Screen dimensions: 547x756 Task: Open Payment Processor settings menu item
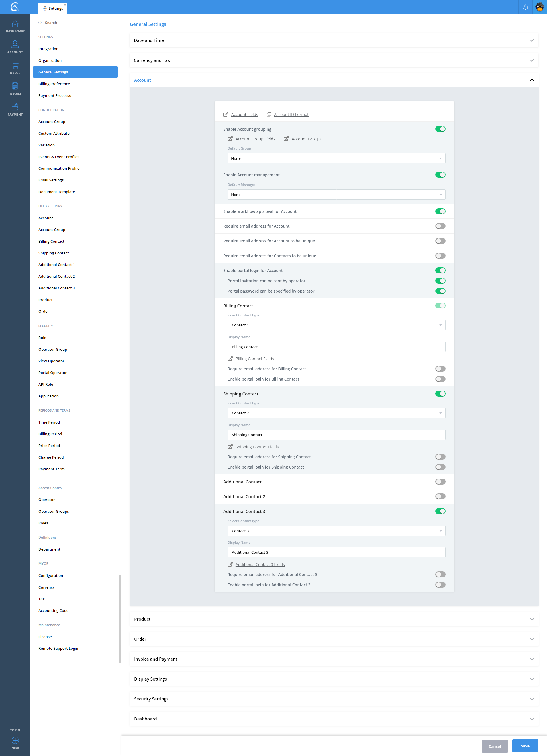[x=55, y=95]
